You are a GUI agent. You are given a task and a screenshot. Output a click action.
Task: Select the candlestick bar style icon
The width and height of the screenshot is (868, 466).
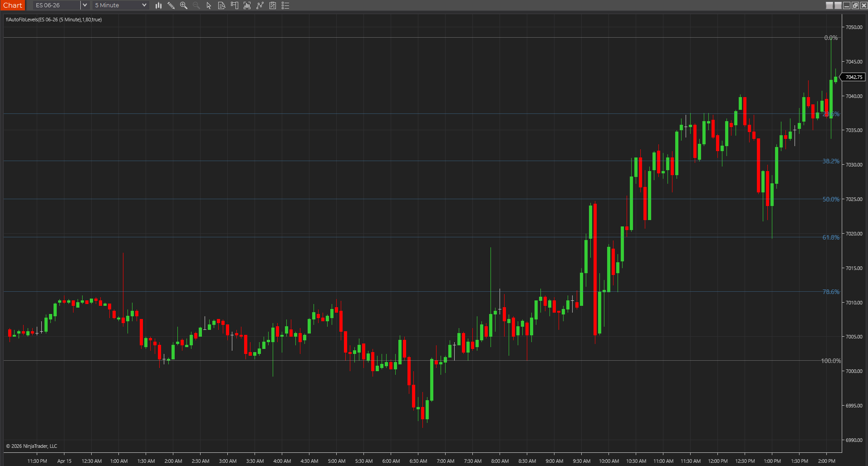click(158, 5)
